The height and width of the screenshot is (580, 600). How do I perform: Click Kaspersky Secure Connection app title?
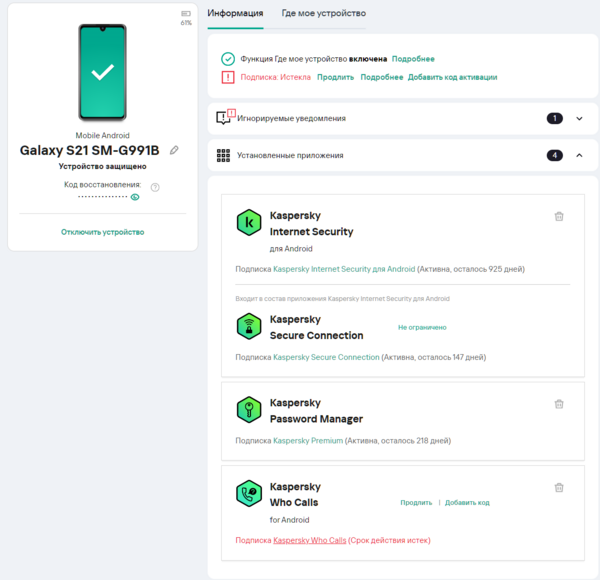(x=316, y=327)
